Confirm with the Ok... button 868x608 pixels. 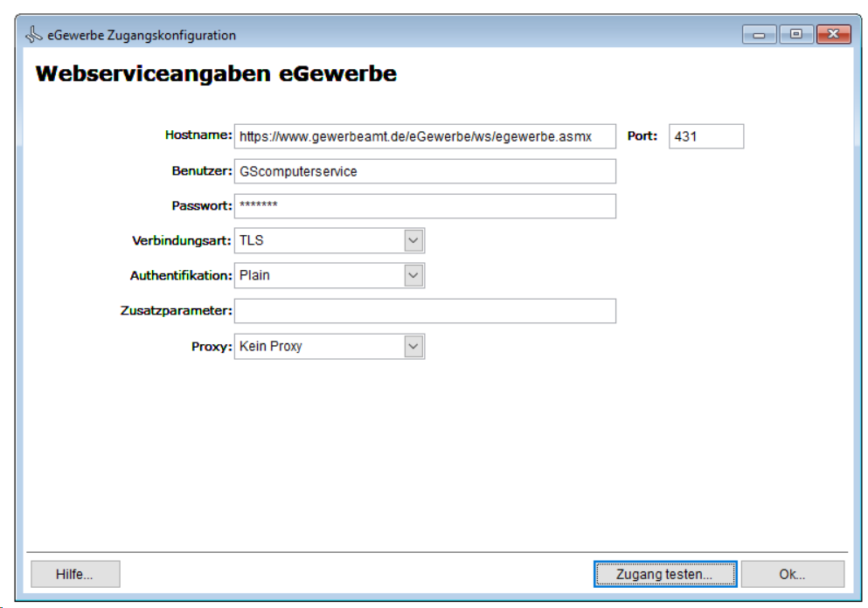point(792,575)
